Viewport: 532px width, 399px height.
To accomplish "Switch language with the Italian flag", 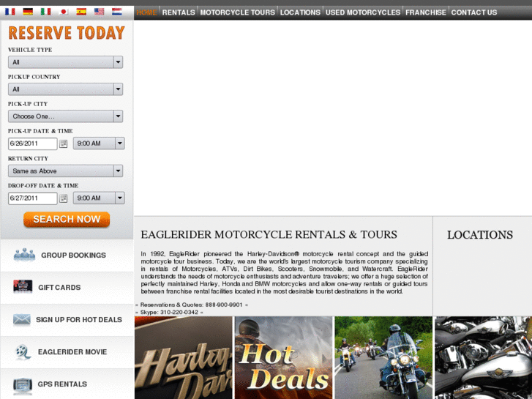I will (46, 12).
